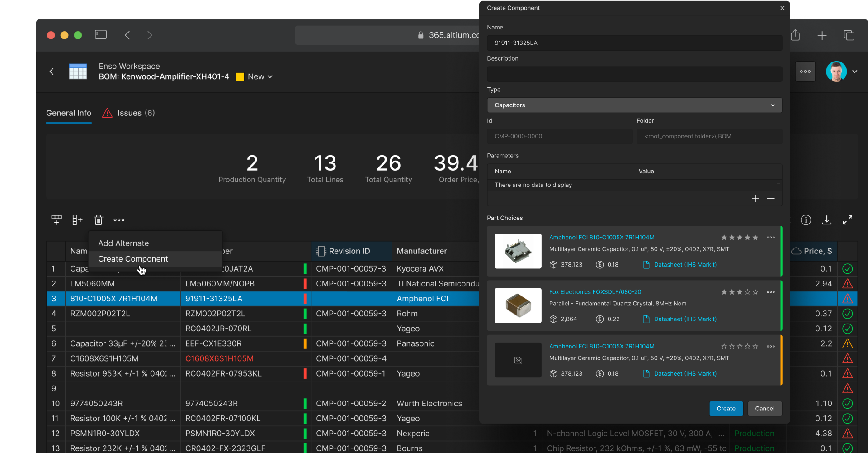Open the user profile dropdown
The image size is (868, 453).
click(x=855, y=72)
